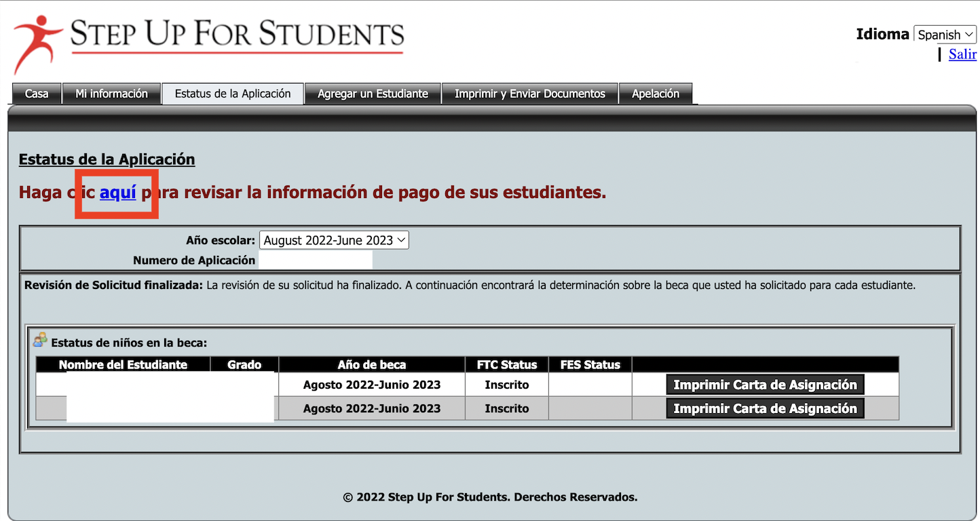Click the children status group icon
980x521 pixels.
click(x=41, y=339)
